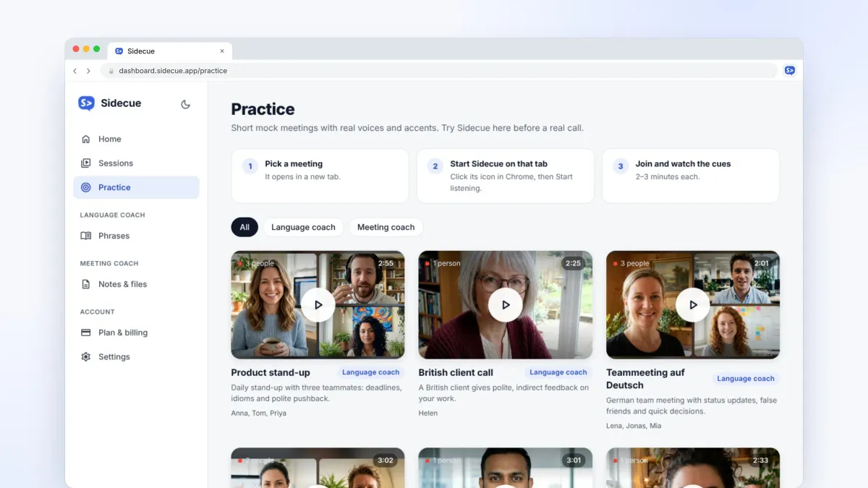Open the British client call title
868x488 pixels.
tap(456, 372)
